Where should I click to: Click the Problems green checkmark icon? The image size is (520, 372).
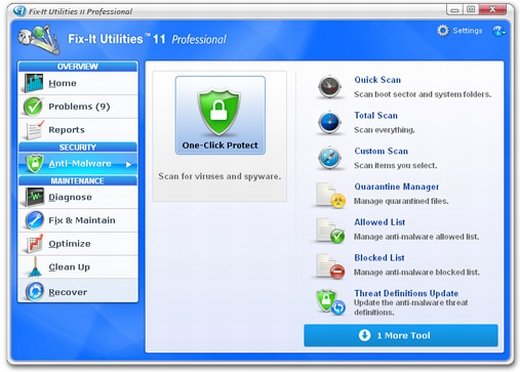[x=33, y=106]
